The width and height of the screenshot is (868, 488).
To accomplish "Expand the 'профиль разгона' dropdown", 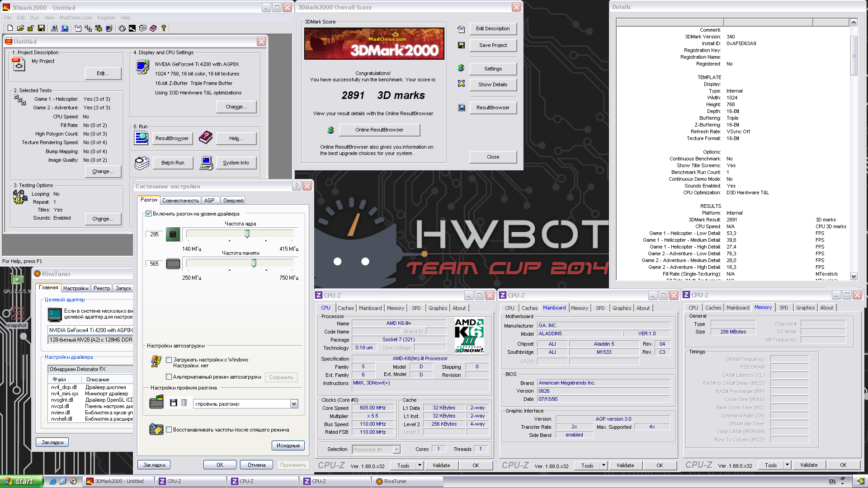I will [x=294, y=404].
